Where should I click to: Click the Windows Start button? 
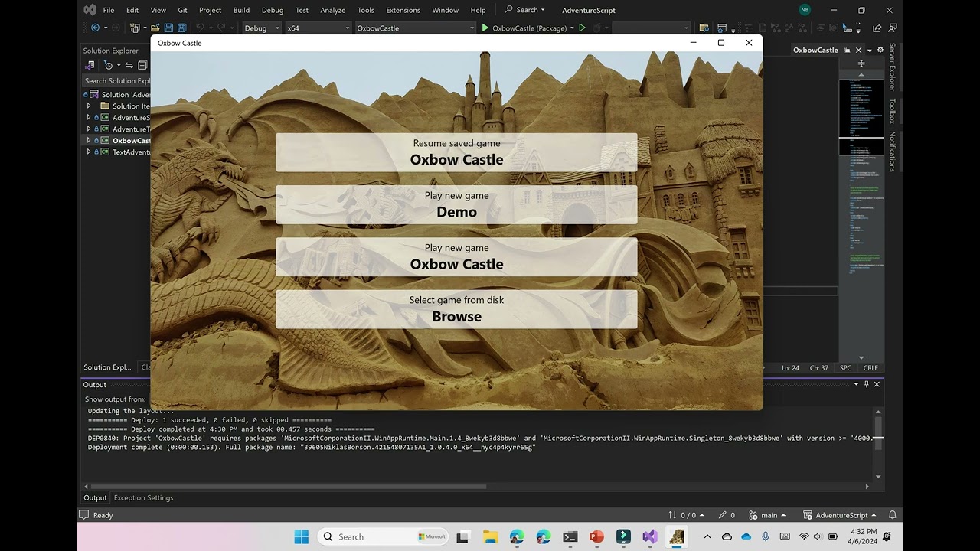[302, 536]
